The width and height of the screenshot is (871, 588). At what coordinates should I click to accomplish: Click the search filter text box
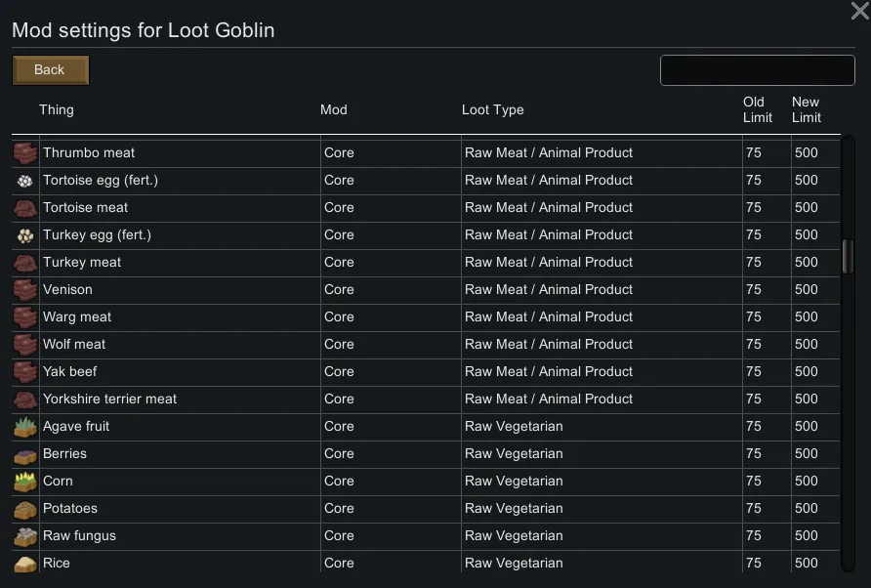(757, 70)
